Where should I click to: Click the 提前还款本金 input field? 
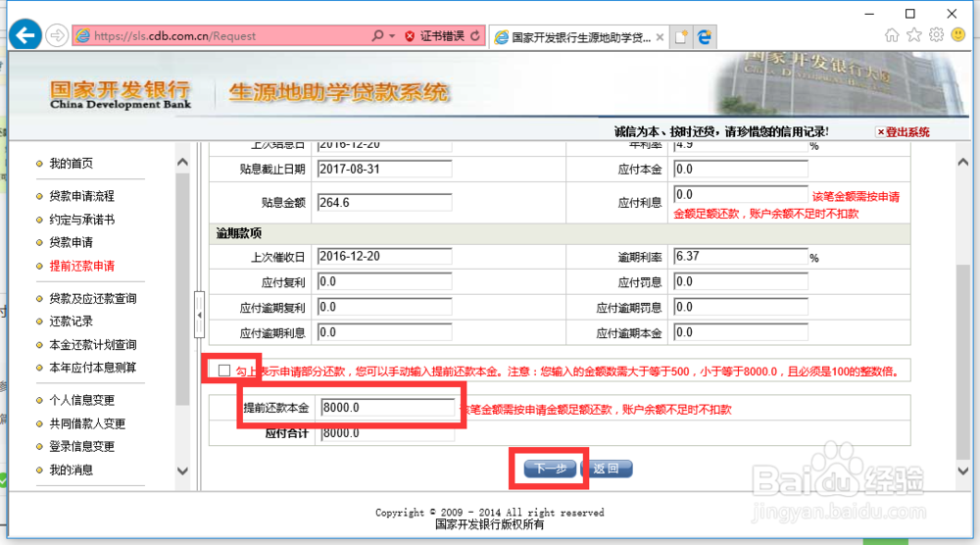pos(387,408)
